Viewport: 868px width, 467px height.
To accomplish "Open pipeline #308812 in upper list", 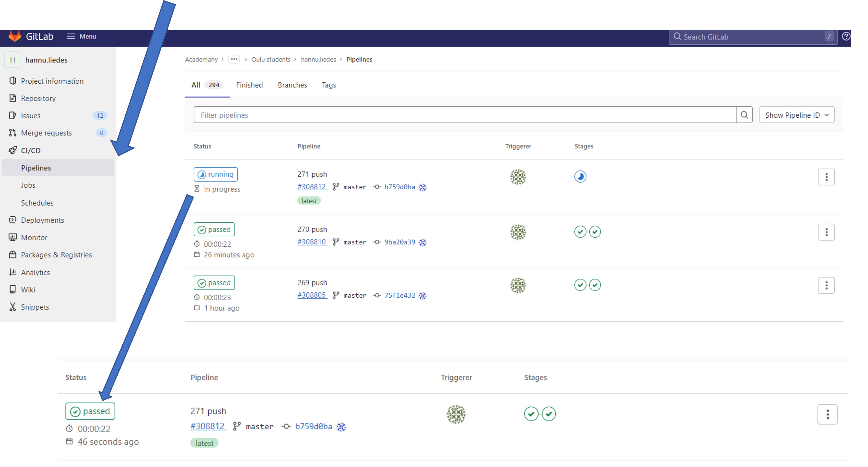I will [312, 187].
